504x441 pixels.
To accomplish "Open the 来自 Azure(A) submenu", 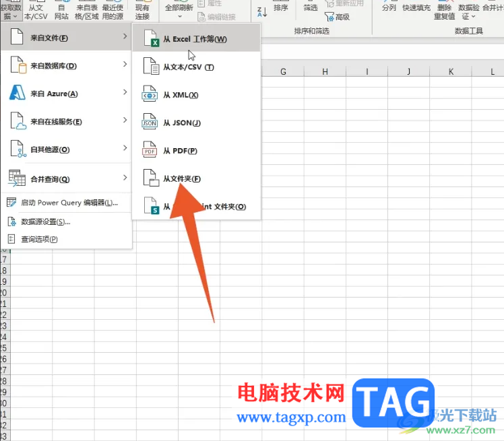I will (x=66, y=93).
